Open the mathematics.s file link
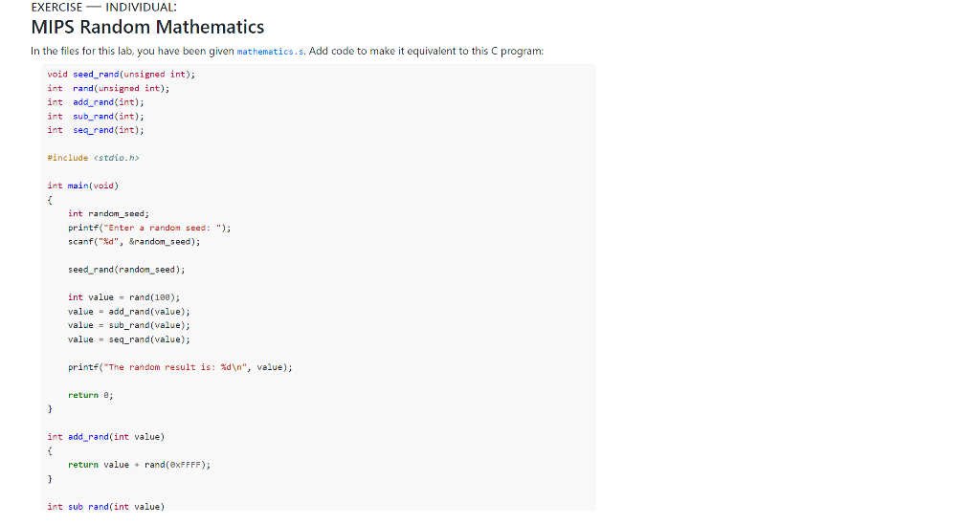980x525 pixels. (x=270, y=52)
